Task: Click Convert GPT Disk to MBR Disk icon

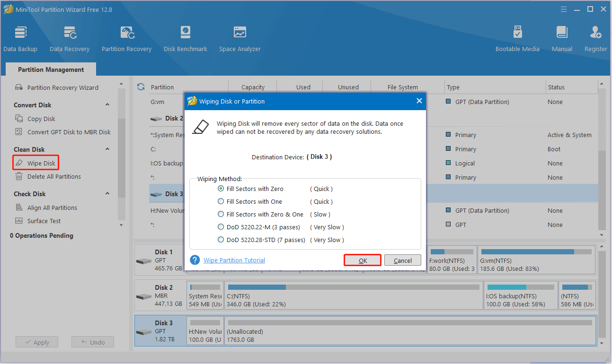Action: point(19,132)
